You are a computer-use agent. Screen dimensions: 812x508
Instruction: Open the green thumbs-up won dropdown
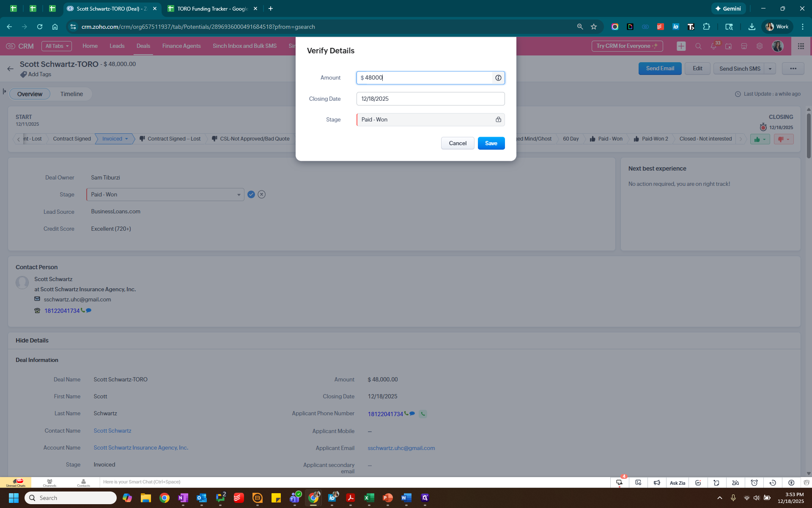760,139
